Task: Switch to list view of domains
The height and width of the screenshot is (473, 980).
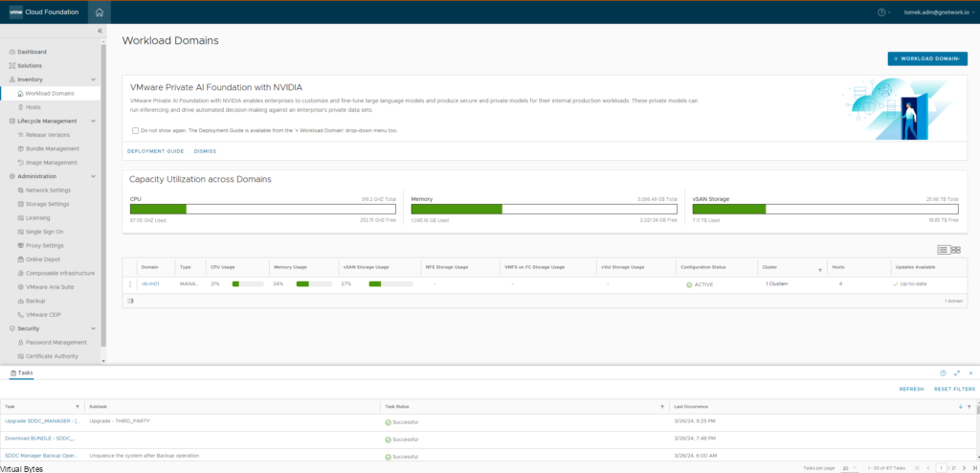Action: tap(943, 249)
